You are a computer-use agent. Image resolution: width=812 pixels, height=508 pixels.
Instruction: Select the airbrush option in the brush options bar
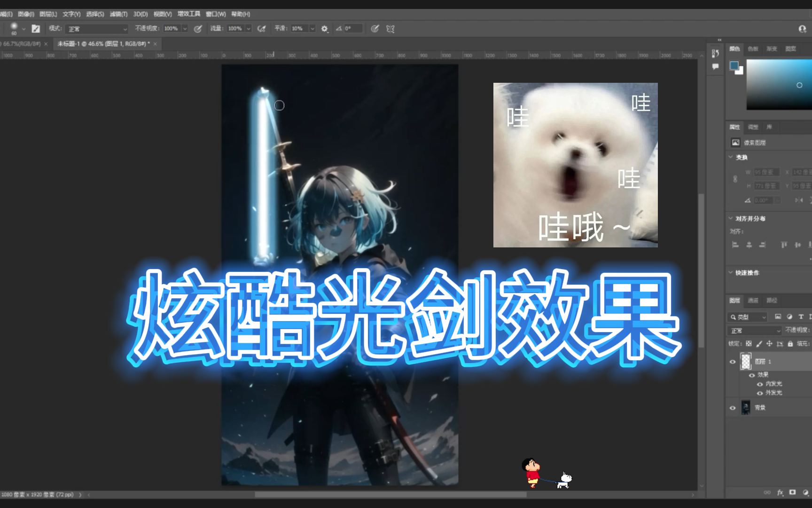click(262, 29)
